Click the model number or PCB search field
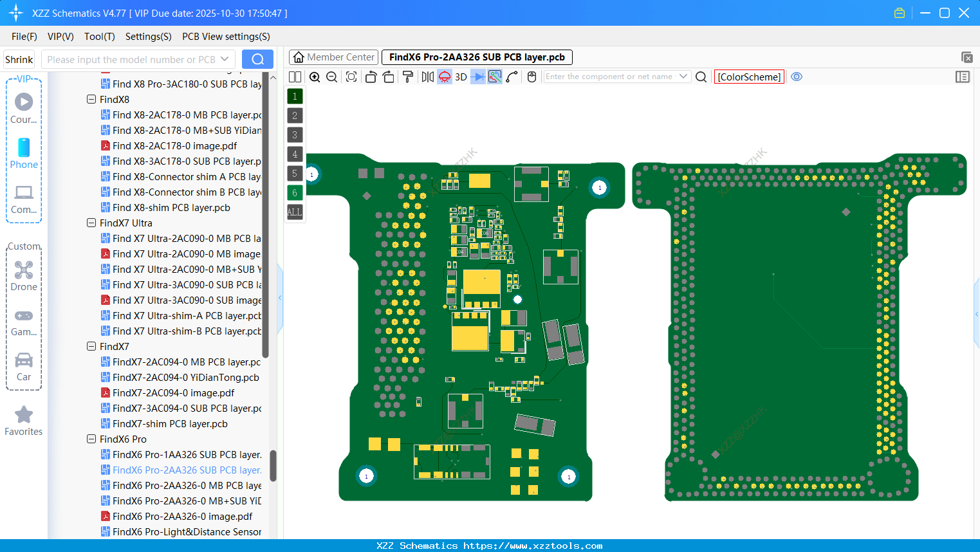This screenshot has width=980, height=552. click(x=132, y=59)
